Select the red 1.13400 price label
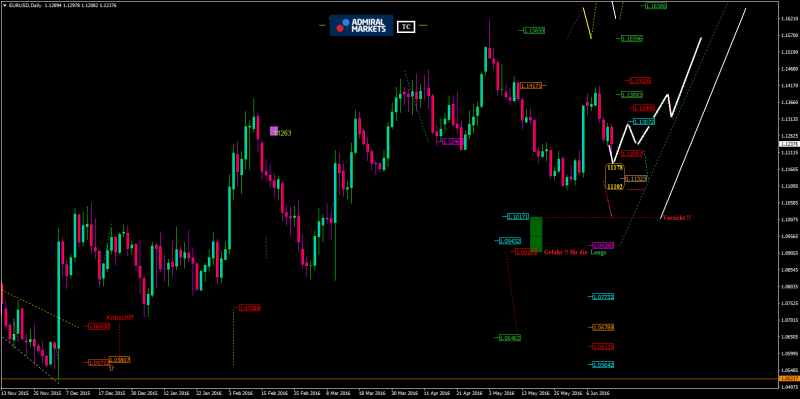The width and height of the screenshot is (800, 399). click(644, 108)
